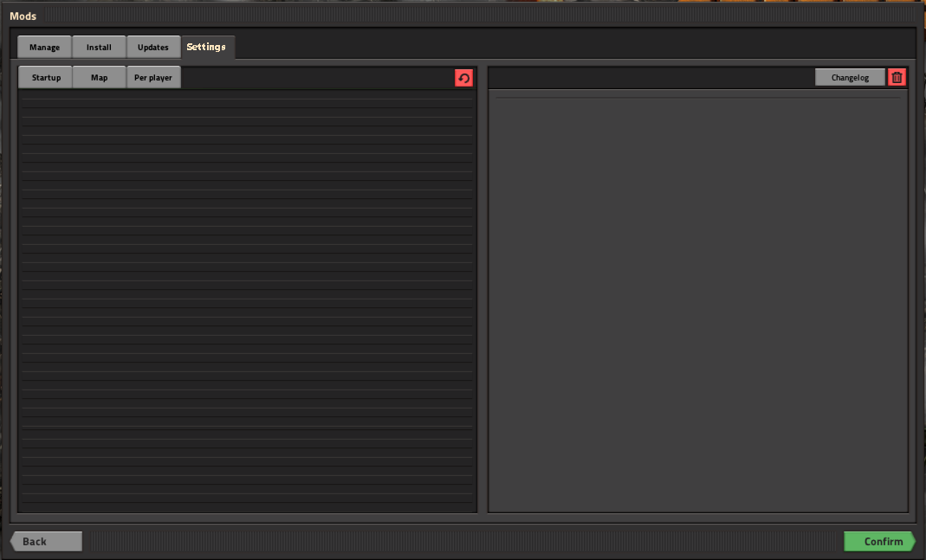Click the red trash delete icon
Screen dimensions: 926x560
[x=897, y=77]
